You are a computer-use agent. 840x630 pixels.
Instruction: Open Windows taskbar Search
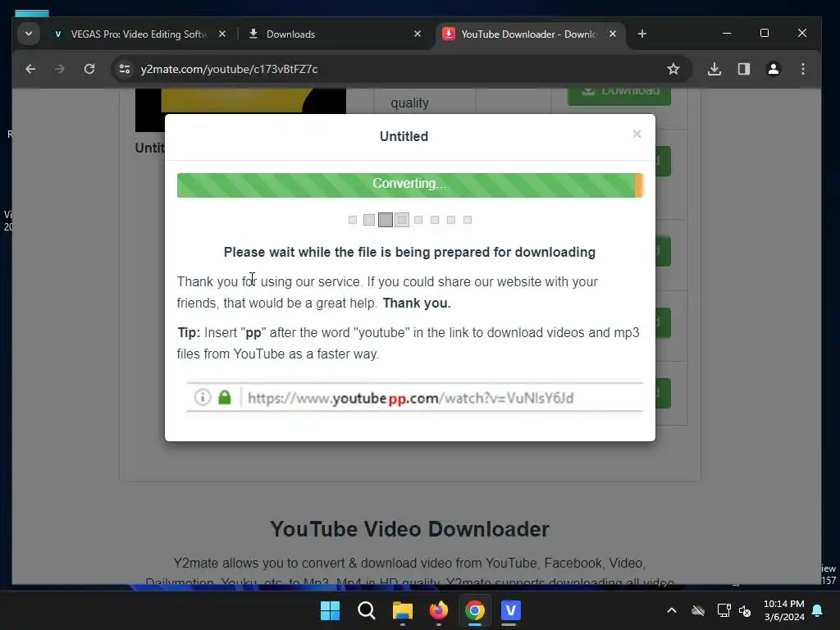(367, 610)
